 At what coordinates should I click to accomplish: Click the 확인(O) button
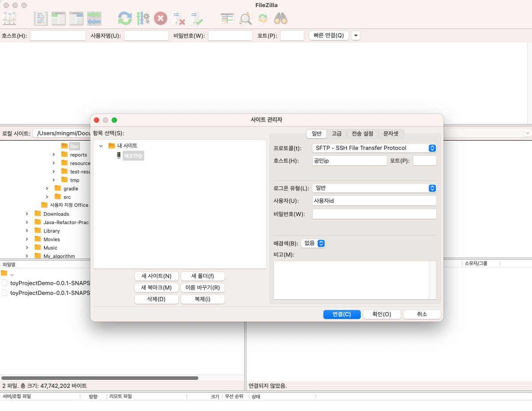382,314
